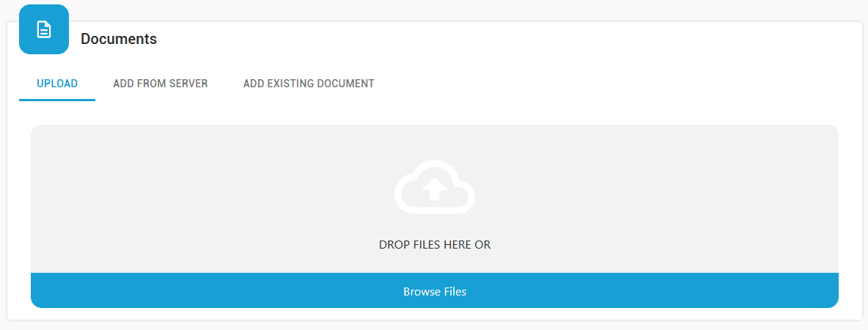Click the cloud upload icon
This screenshot has height=330, width=868.
pos(434,187)
